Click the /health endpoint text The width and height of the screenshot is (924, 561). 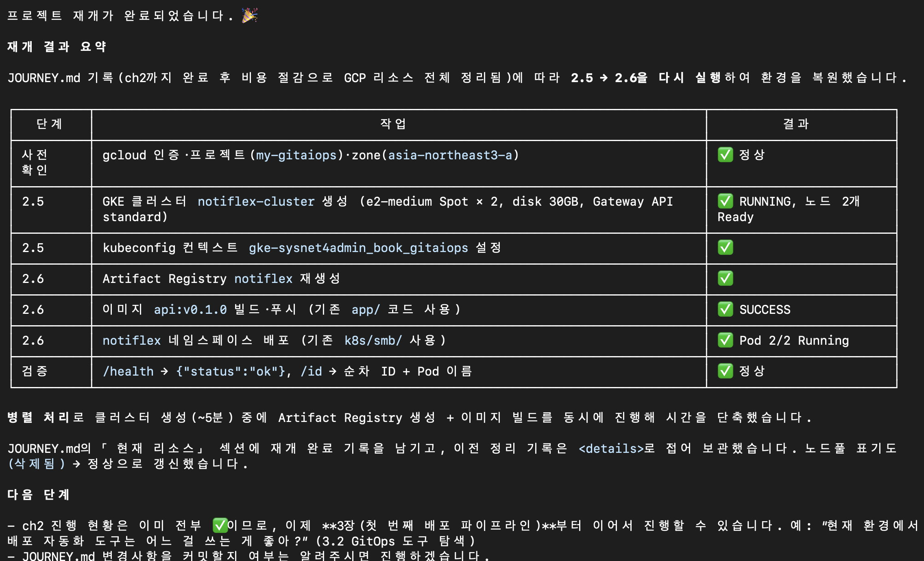128,371
